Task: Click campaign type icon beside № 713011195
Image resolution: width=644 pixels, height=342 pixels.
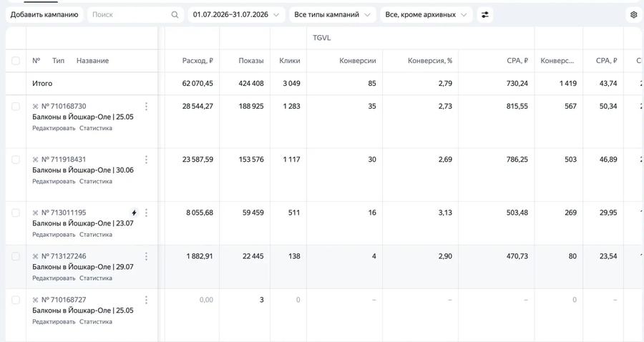Action: (x=35, y=212)
